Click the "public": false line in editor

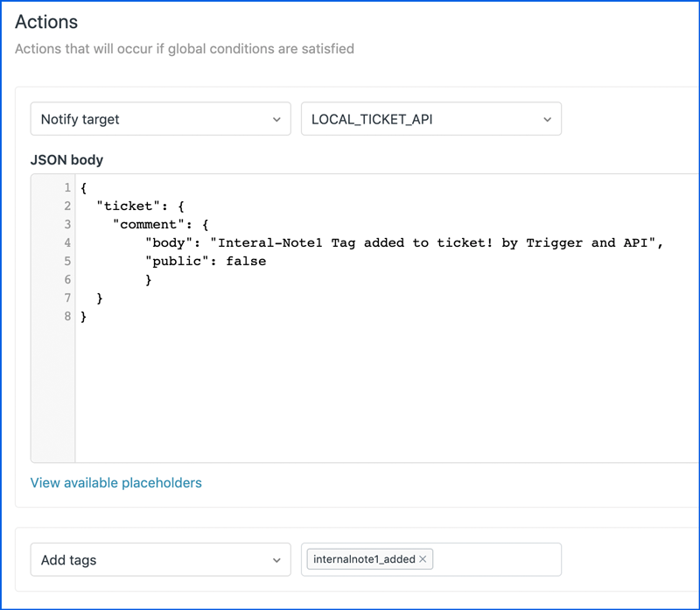pyautogui.click(x=206, y=261)
